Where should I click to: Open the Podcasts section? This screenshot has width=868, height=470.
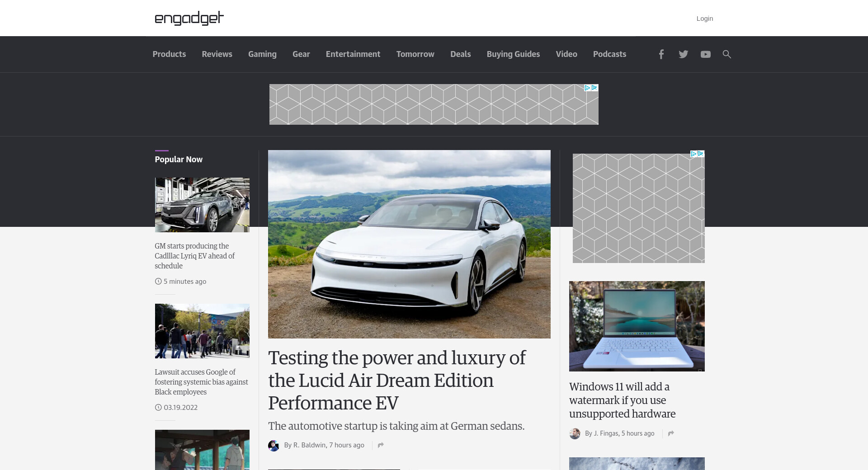click(x=609, y=54)
